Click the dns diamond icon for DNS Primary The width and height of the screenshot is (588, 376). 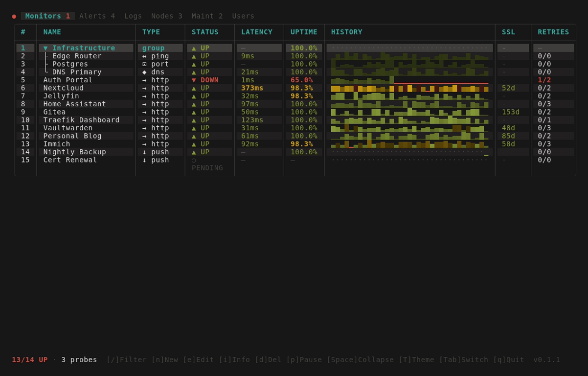(x=144, y=72)
